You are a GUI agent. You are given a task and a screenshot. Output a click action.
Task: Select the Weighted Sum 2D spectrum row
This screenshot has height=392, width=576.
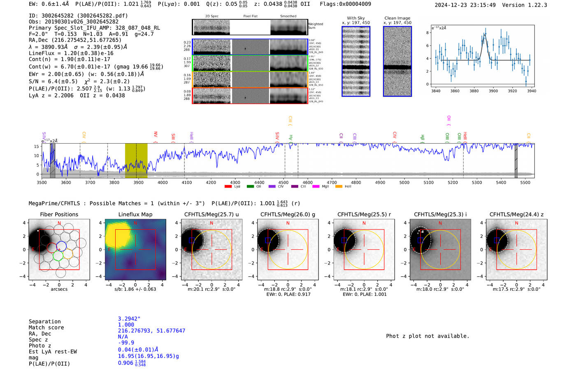[x=250, y=27]
